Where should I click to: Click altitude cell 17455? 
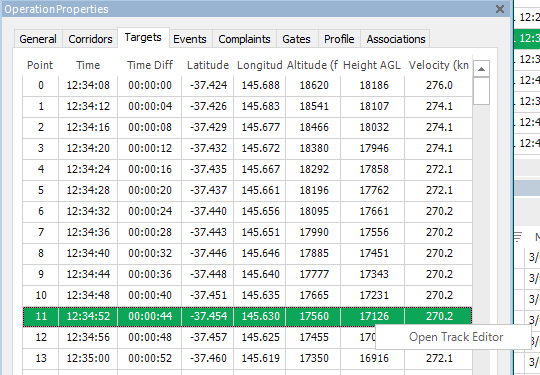point(313,337)
